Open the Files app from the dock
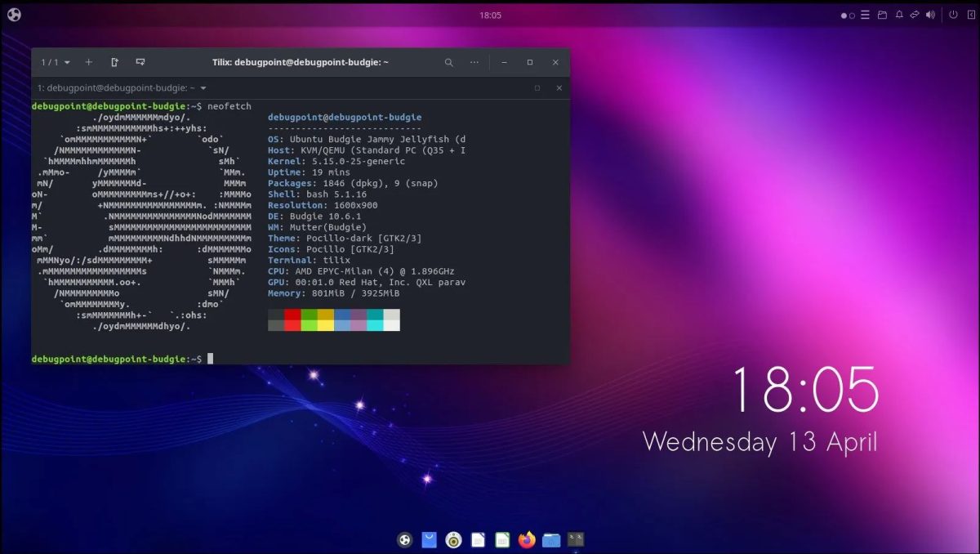 click(550, 539)
